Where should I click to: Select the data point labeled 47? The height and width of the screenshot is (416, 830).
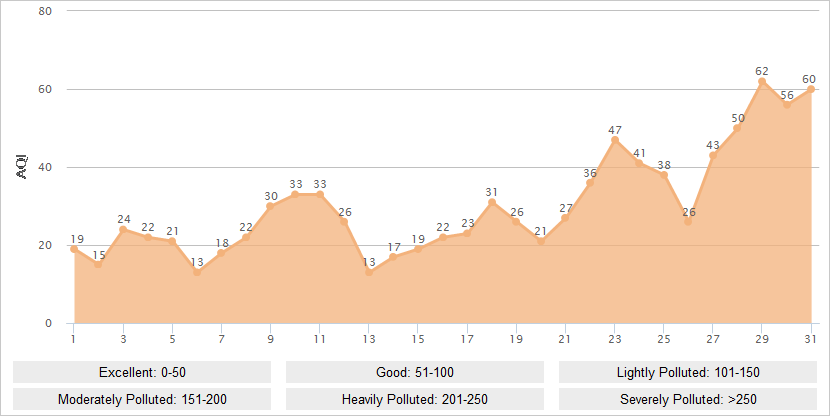click(615, 140)
